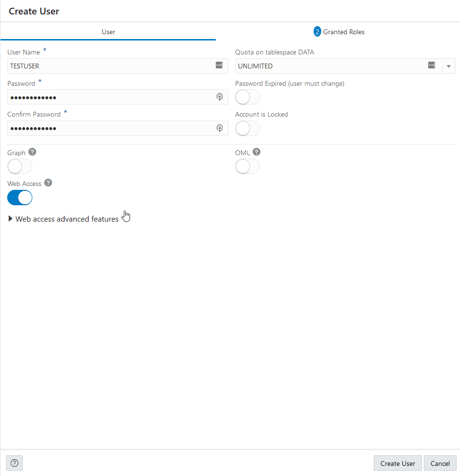
Task: View help for Web Access
Action: click(x=48, y=183)
